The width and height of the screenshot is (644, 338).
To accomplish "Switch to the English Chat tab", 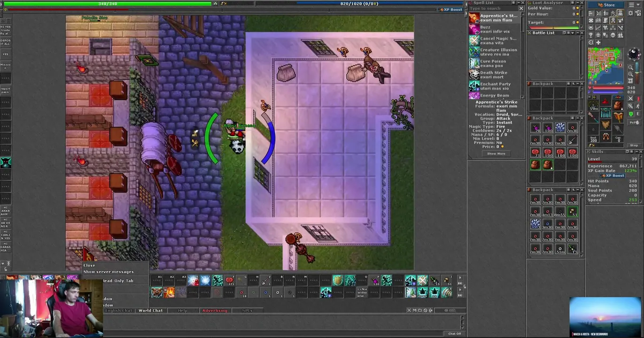I will (119, 311).
